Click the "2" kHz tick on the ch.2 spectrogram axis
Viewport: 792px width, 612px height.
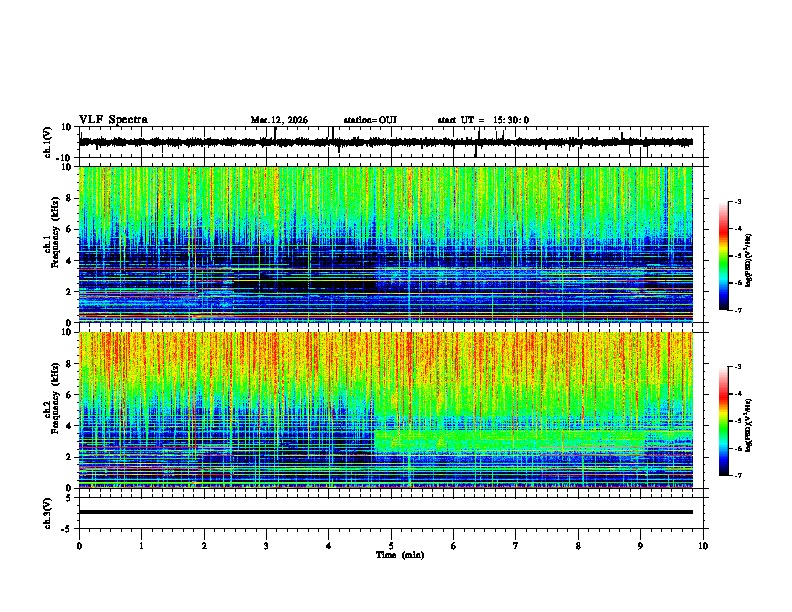(70, 457)
